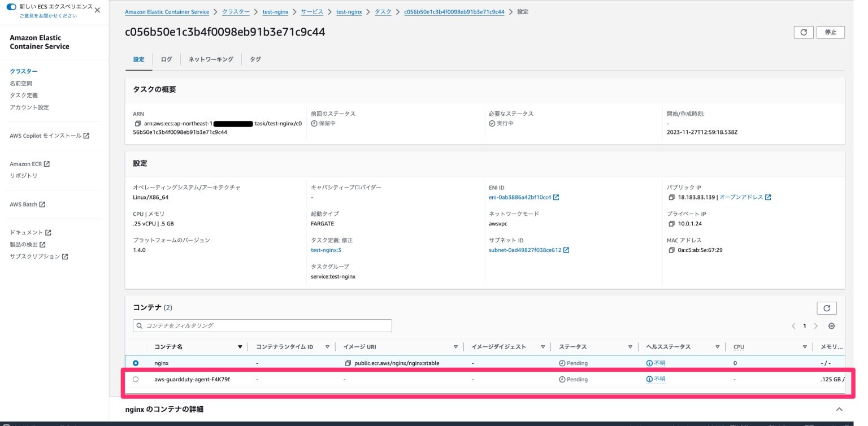Stop the task using the 停止 button
Viewport: 868px width, 426px height.
pyautogui.click(x=830, y=32)
